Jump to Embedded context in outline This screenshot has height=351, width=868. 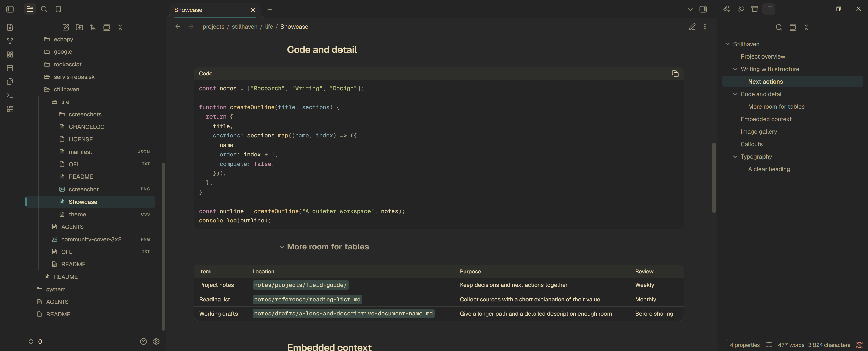(766, 119)
